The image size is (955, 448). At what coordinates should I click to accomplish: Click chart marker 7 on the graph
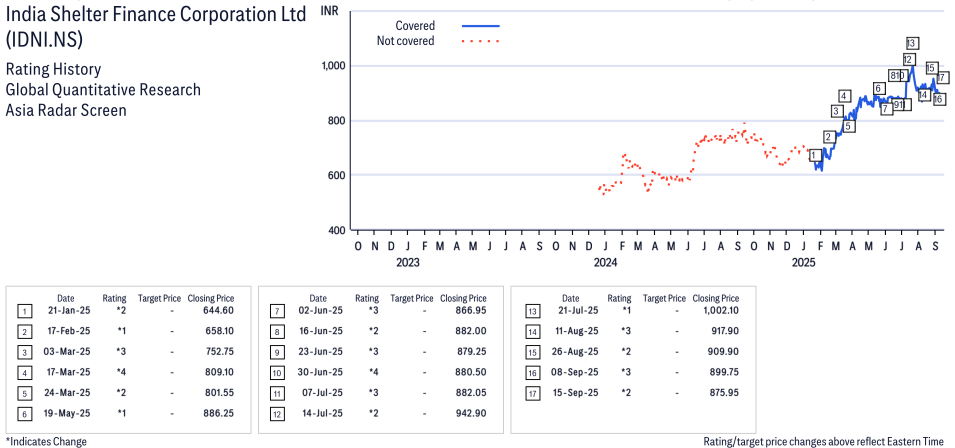pyautogui.click(x=886, y=110)
